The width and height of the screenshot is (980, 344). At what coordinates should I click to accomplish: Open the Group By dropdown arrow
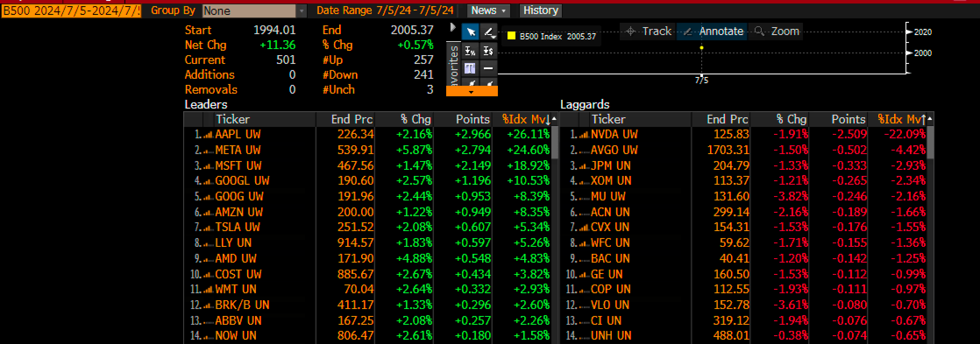[x=302, y=11]
